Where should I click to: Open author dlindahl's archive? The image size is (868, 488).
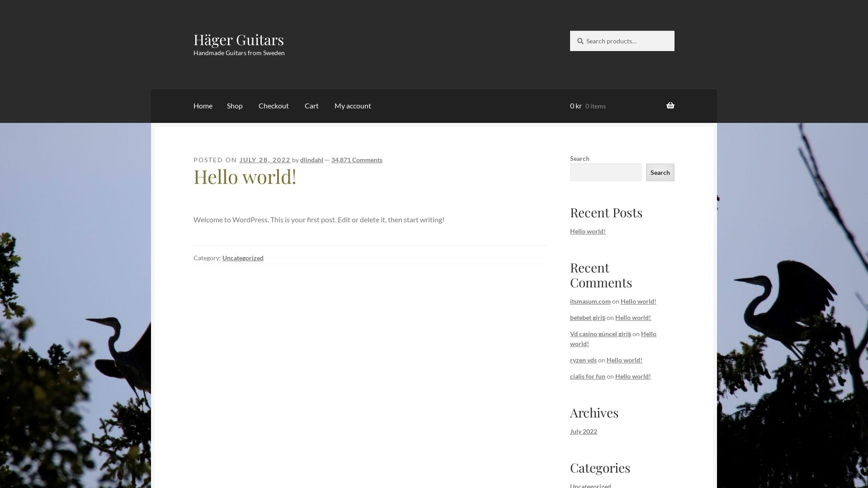click(x=311, y=160)
